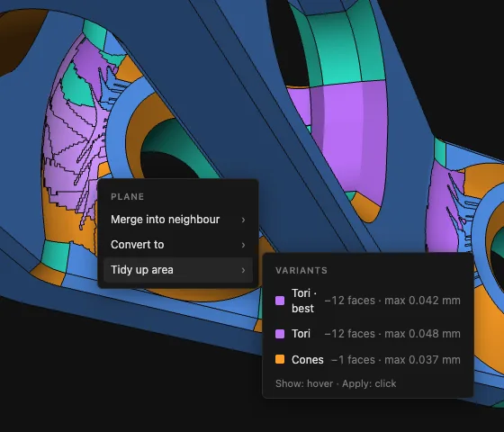Screen dimensions: 504x432
Task: Click the text '−12 faces · max 0.042 mm'
Action: tap(392, 301)
